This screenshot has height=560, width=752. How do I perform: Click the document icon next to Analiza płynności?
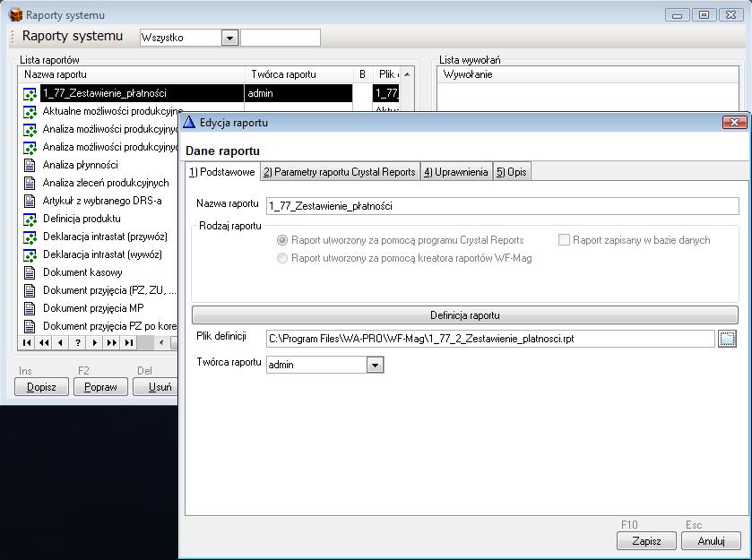point(30,165)
